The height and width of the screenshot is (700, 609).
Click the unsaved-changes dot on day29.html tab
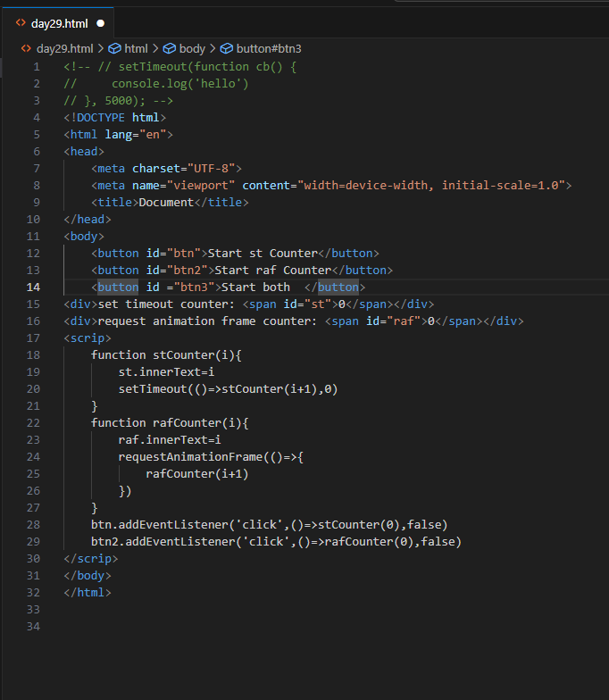[100, 23]
